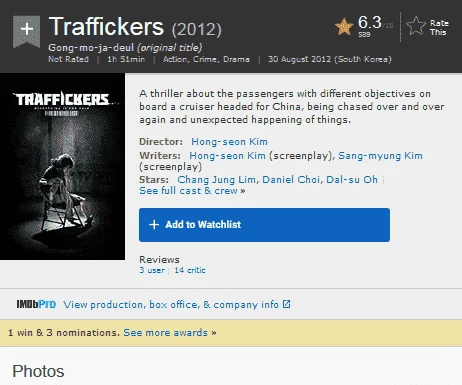This screenshot has width=462, height=385.
Task: See more awards link
Action: (x=170, y=333)
